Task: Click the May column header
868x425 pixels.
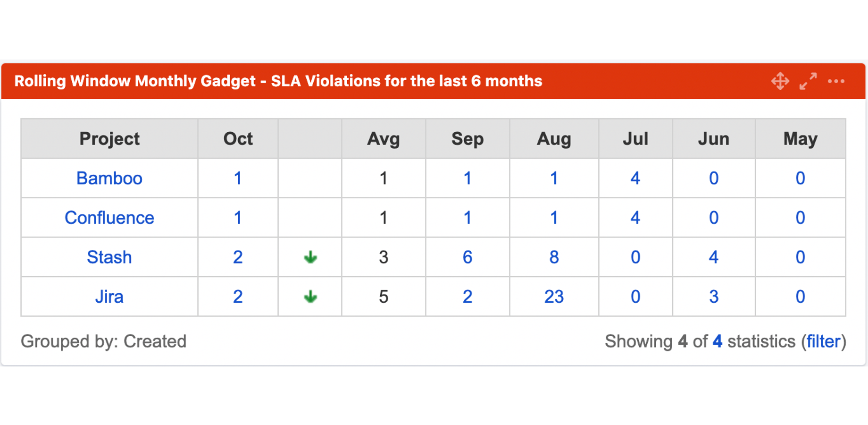Action: click(801, 139)
